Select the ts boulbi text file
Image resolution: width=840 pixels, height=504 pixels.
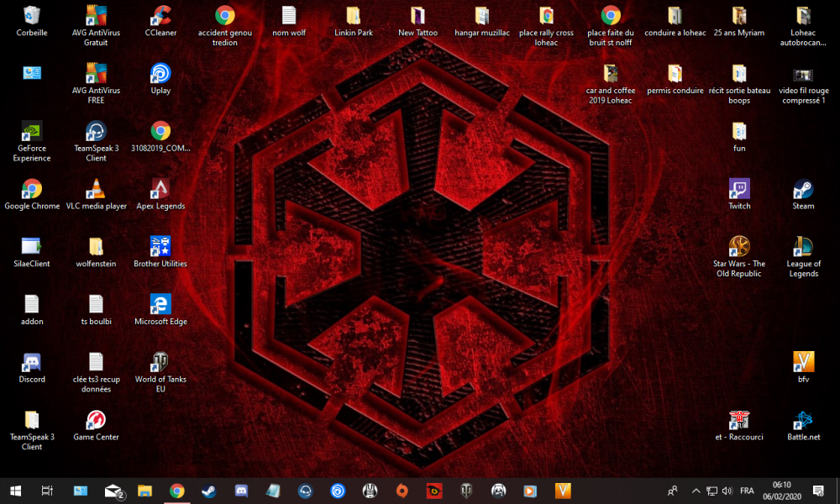(96, 311)
